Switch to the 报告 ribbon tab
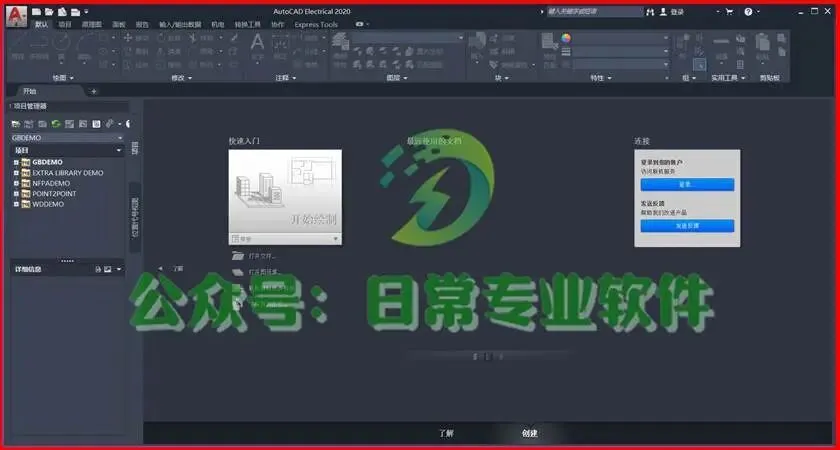This screenshot has width=840, height=450. [142, 25]
